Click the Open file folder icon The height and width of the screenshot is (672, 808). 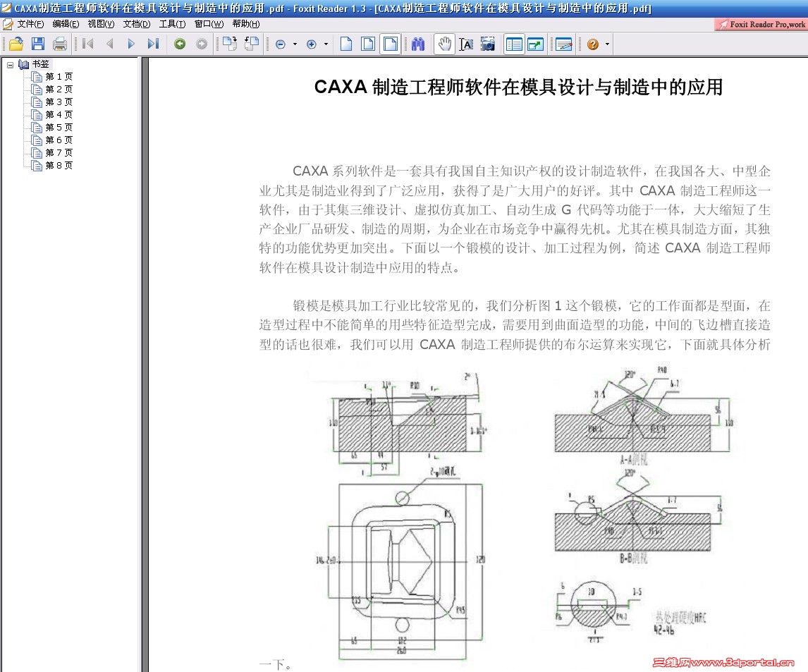tap(16, 44)
